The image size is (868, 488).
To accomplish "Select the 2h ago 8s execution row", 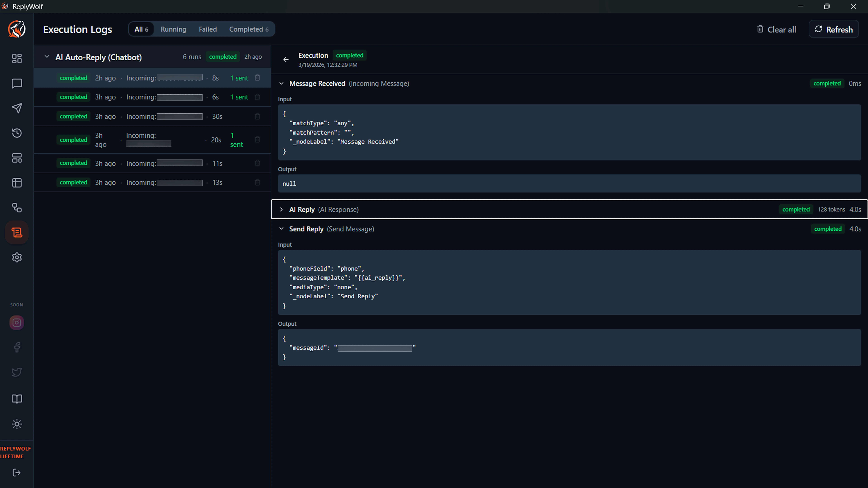I will pyautogui.click(x=152, y=78).
